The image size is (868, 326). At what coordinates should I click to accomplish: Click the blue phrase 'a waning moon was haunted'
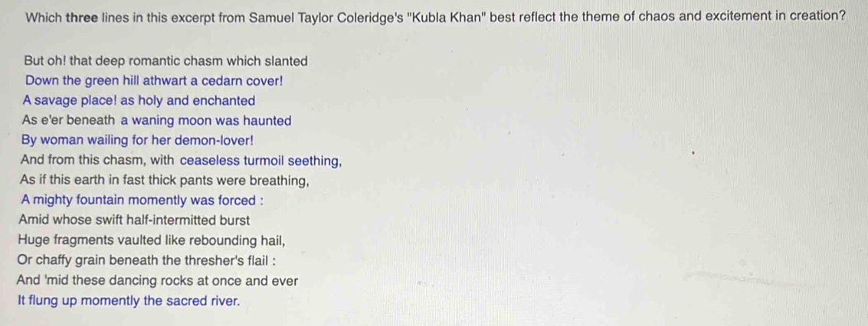pos(206,120)
